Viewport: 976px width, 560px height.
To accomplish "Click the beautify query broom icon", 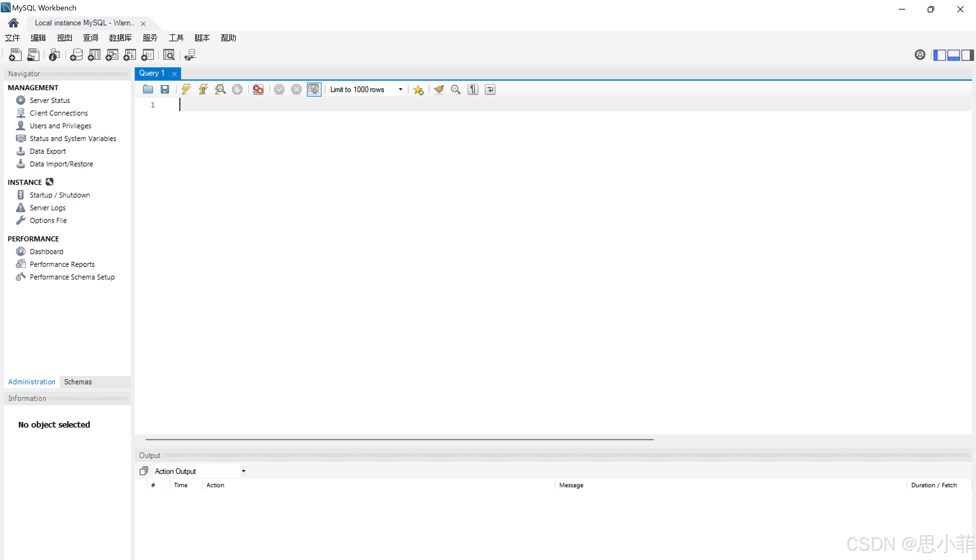I will (439, 90).
